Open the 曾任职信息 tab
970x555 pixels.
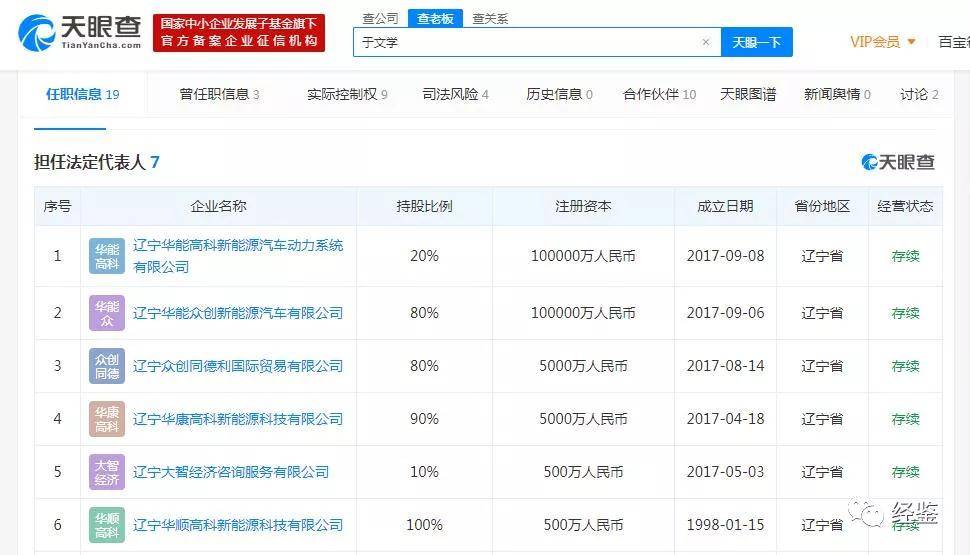219,94
